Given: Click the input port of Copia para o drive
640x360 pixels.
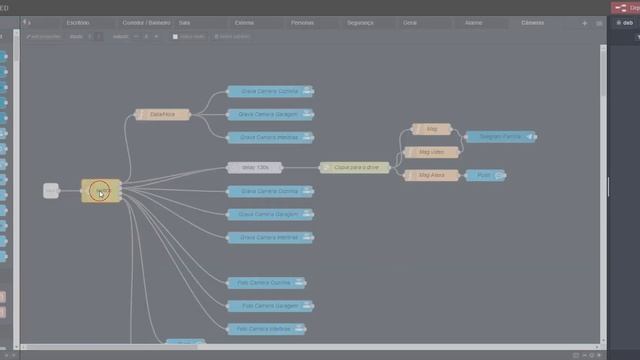Looking at the screenshot, I should 320,167.
